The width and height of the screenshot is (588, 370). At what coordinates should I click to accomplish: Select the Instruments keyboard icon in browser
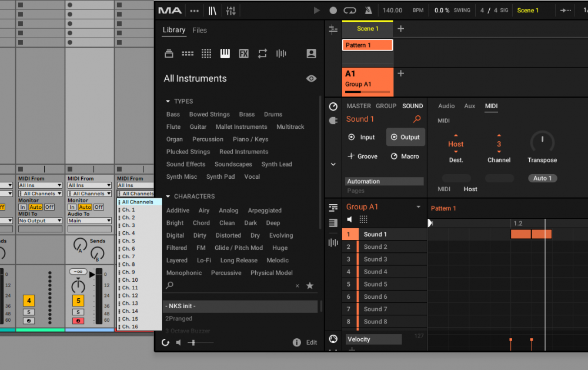(225, 54)
